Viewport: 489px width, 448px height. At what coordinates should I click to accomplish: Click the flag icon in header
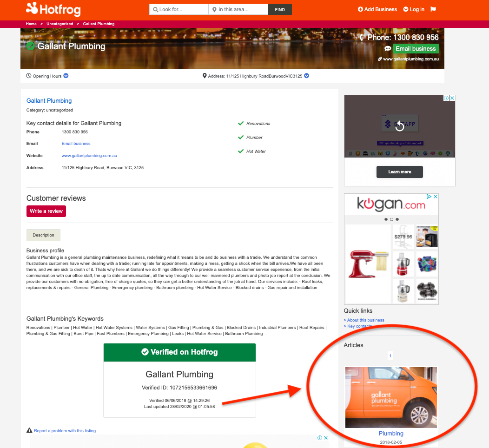(x=433, y=9)
